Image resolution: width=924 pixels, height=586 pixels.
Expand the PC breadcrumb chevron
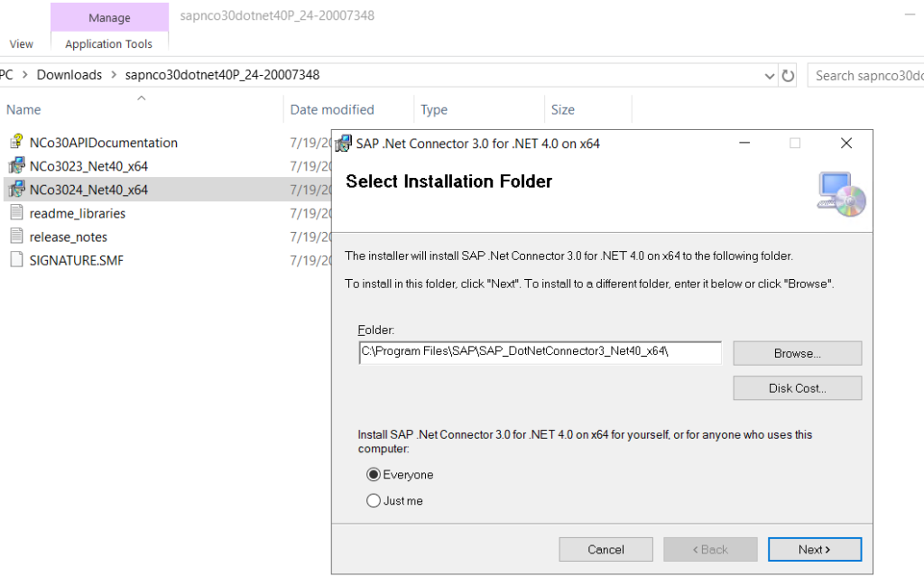[x=24, y=75]
